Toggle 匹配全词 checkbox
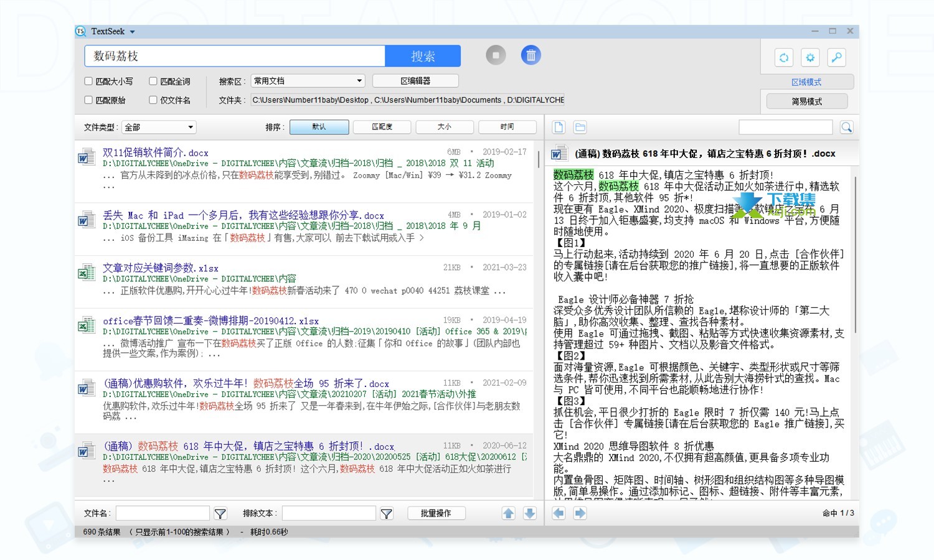 click(x=153, y=81)
